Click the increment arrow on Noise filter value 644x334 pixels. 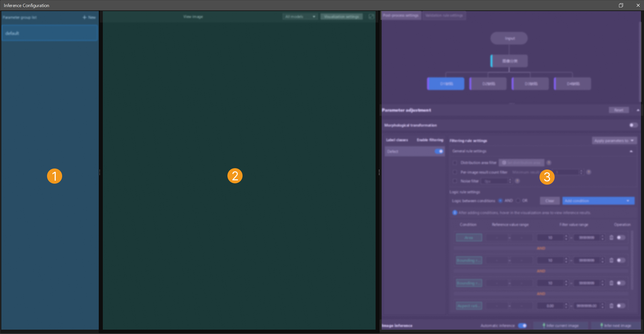pyautogui.click(x=510, y=179)
